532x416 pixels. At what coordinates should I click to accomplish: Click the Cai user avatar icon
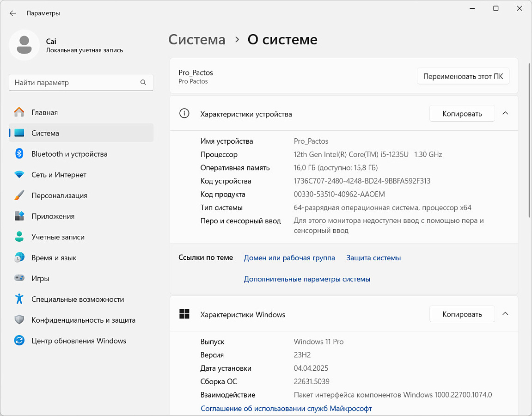pos(24,45)
